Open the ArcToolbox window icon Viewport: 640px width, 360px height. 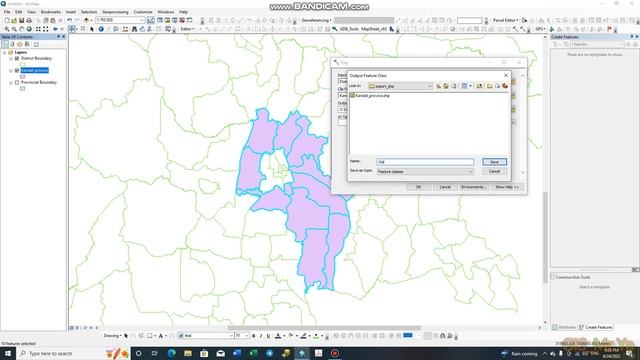182,20
